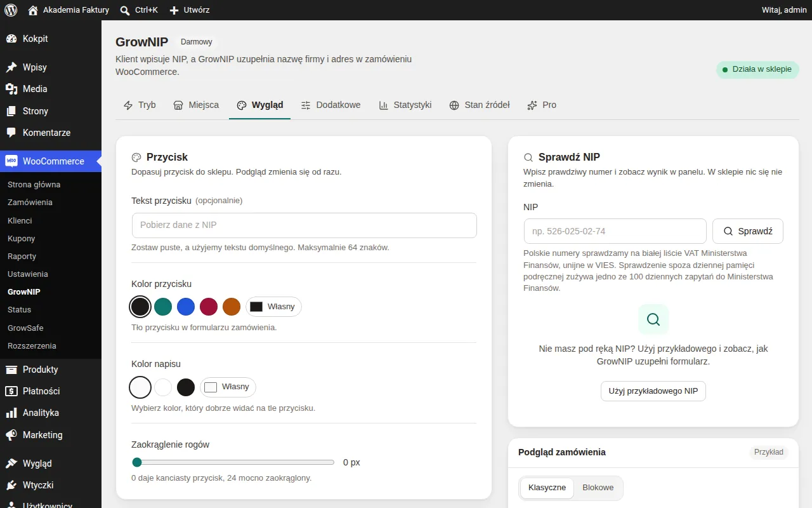The image size is (812, 508).
Task: Click the Sprawdź button
Action: click(x=748, y=231)
